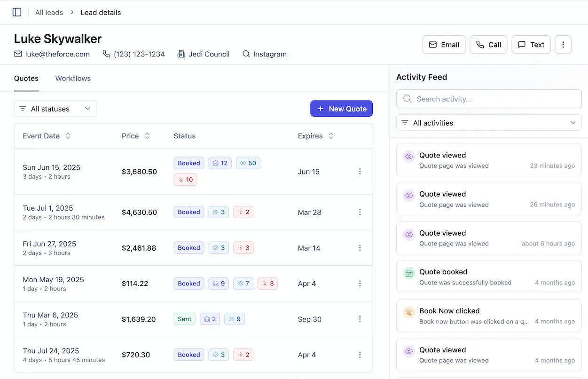This screenshot has height=379, width=588.
Task: Select the Quotes tab
Action: pos(26,78)
